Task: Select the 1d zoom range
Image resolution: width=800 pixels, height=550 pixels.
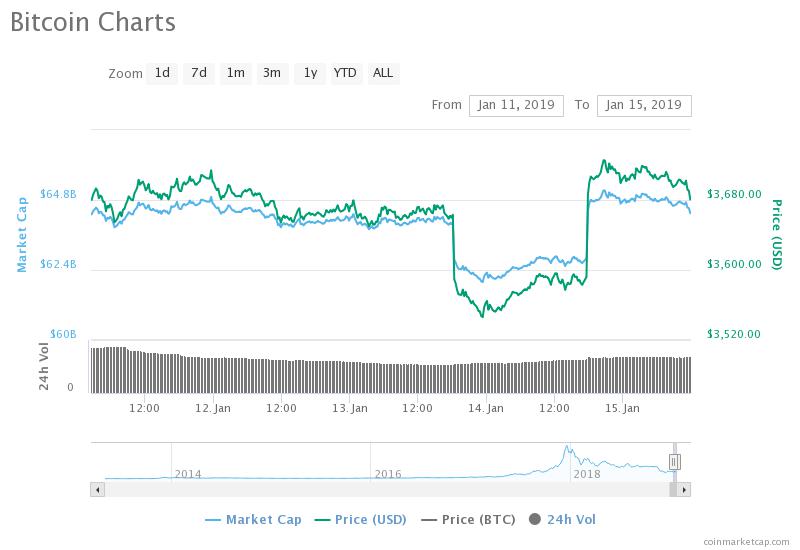Action: click(x=162, y=73)
